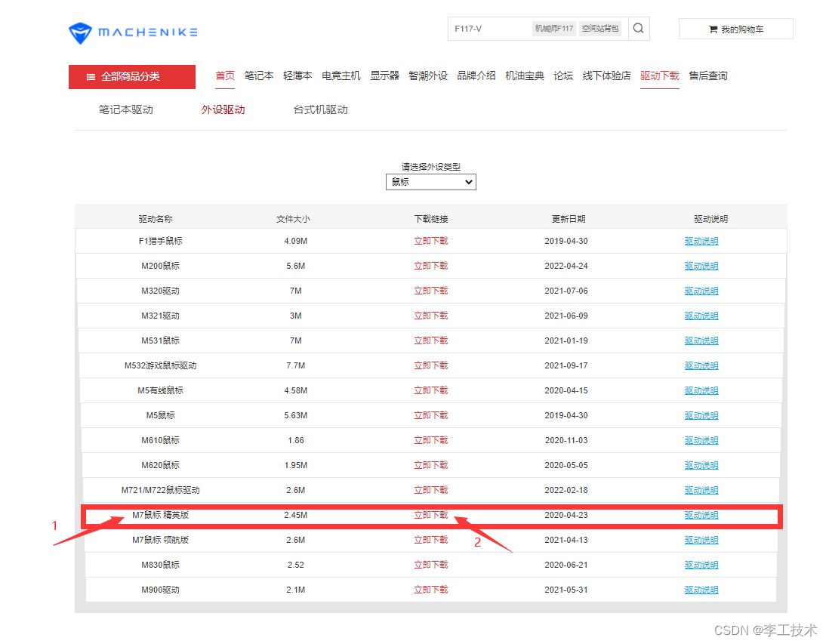Open the 线下体验店 navigation item
Image resolution: width=829 pixels, height=644 pixels.
coord(607,75)
